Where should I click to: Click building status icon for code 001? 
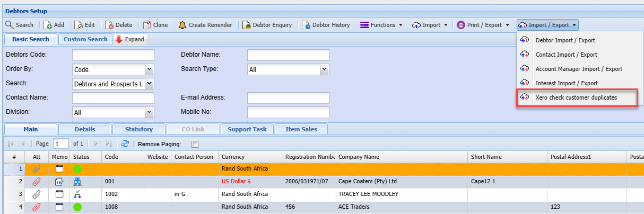coord(78,182)
